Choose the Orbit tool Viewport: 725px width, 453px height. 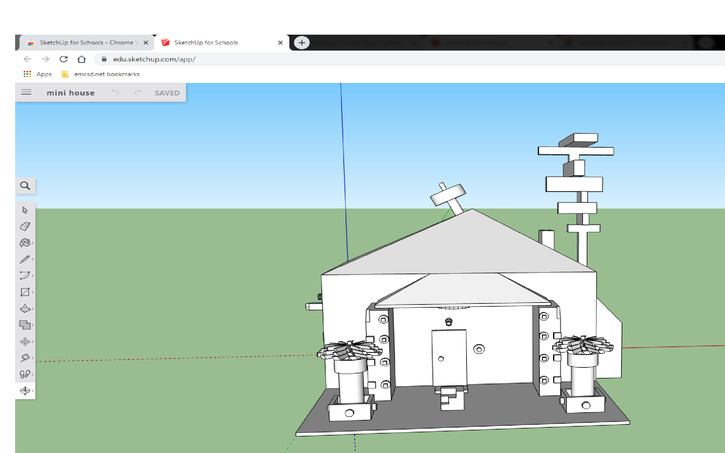pos(26,390)
